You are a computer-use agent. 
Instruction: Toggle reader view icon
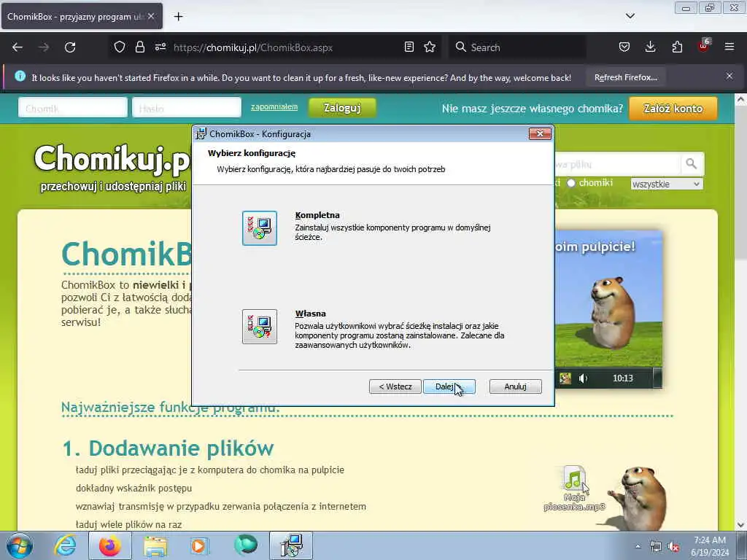click(x=409, y=47)
